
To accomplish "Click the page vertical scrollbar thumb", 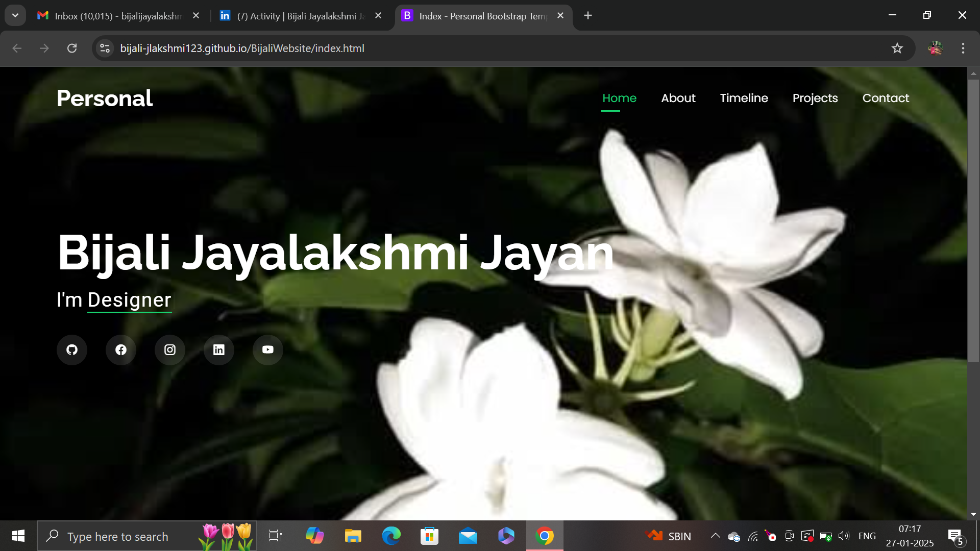I will coord(973,219).
